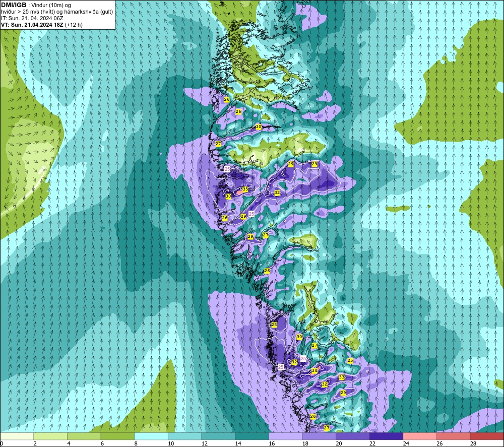Pick the 24–26 pink legend swatch
Viewport: 504px width, 447px height.
[x=420, y=436]
